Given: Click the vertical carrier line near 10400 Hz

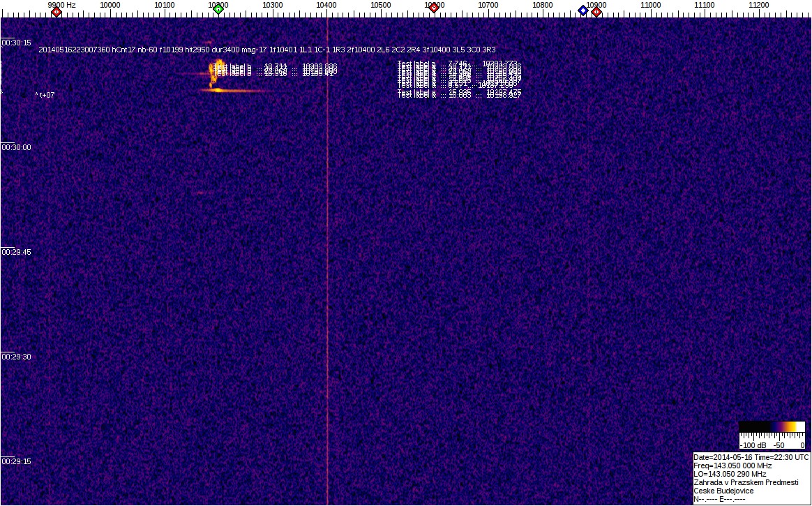Looking at the screenshot, I should [327, 279].
